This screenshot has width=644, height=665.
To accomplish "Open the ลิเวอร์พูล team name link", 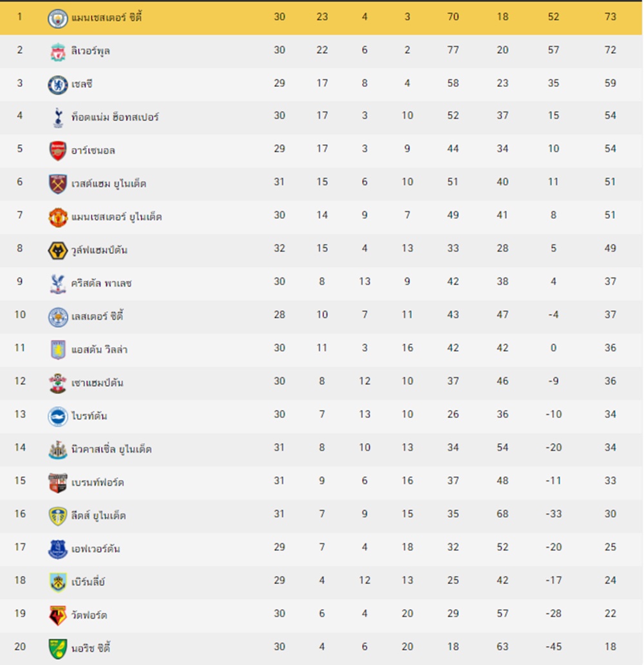I will (90, 51).
